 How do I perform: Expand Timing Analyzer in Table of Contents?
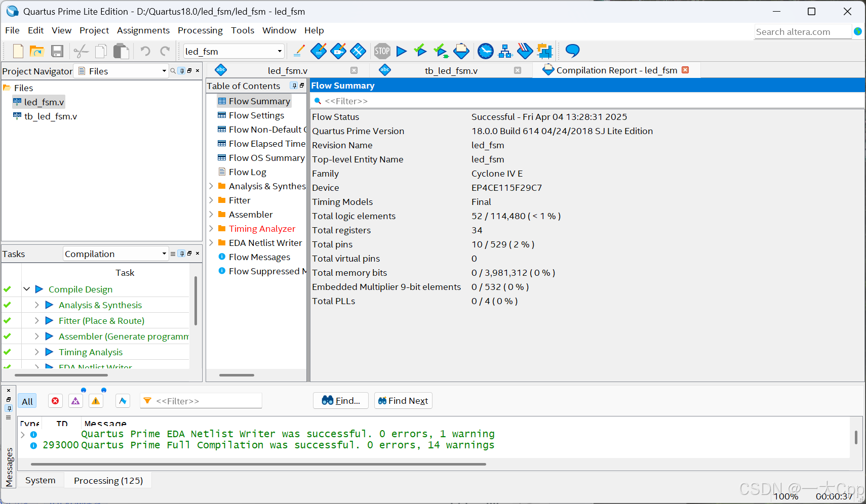[x=211, y=228]
